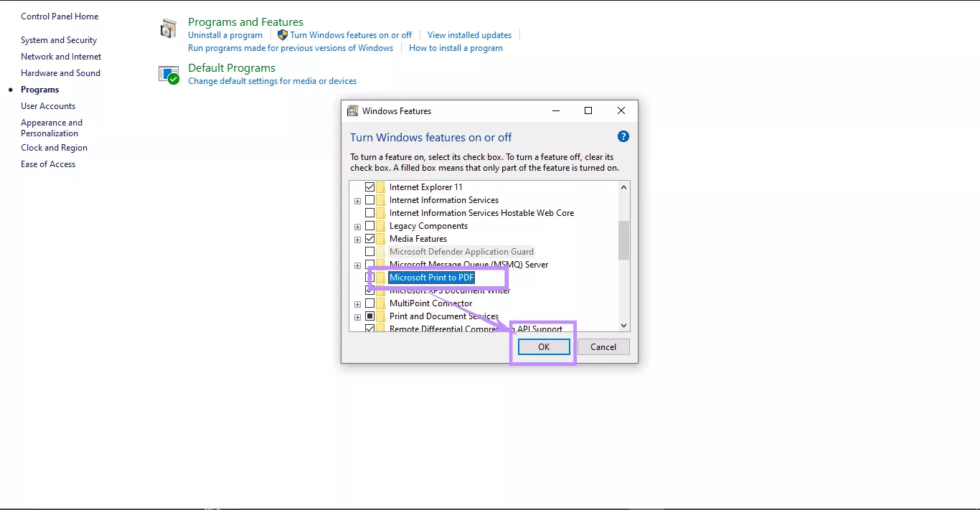Viewport: 980px width, 510px height.
Task: Click the Microsoft Print to PDF folder icon
Action: pyautogui.click(x=381, y=278)
